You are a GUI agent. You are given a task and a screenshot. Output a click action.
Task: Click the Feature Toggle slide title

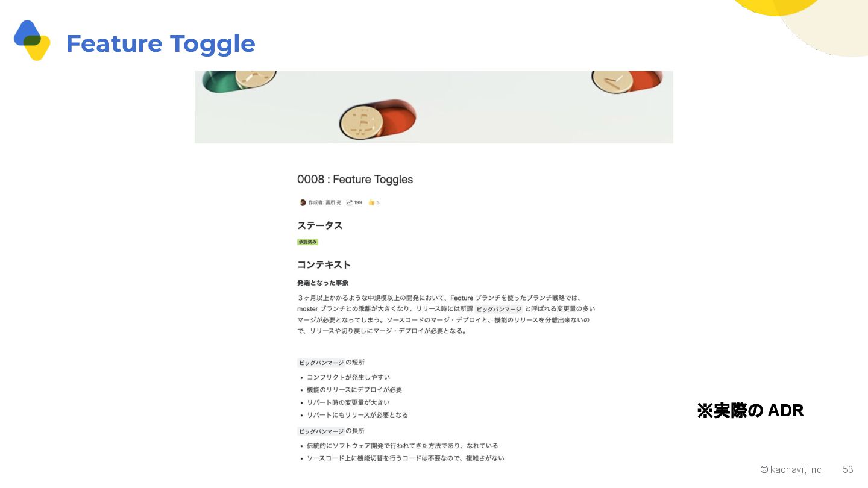tap(160, 43)
